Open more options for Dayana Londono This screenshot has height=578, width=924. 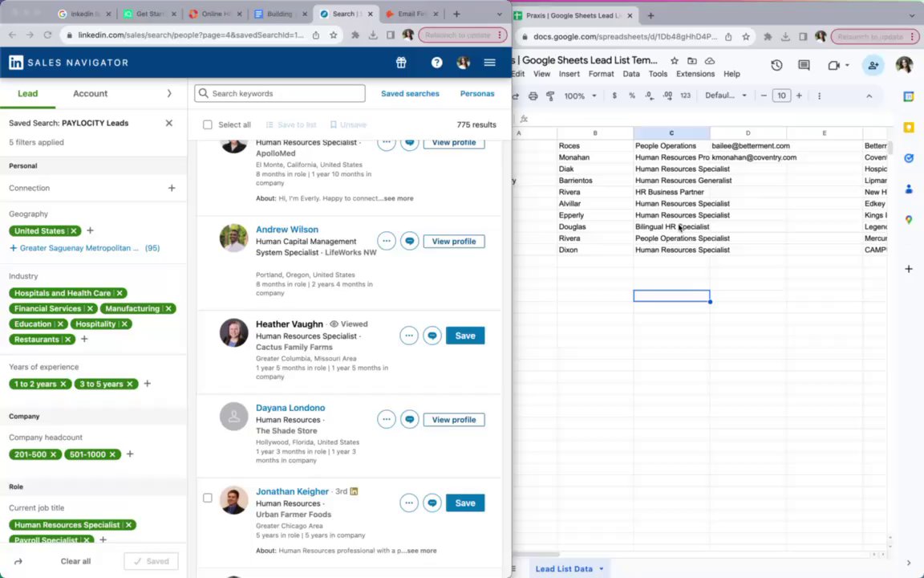click(x=387, y=419)
